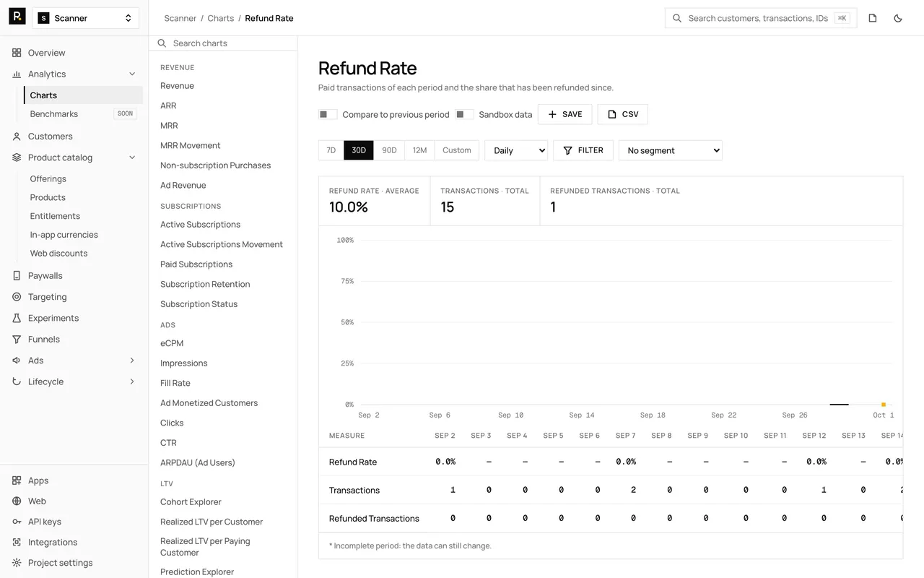Open the Overview grid icon

(x=17, y=53)
